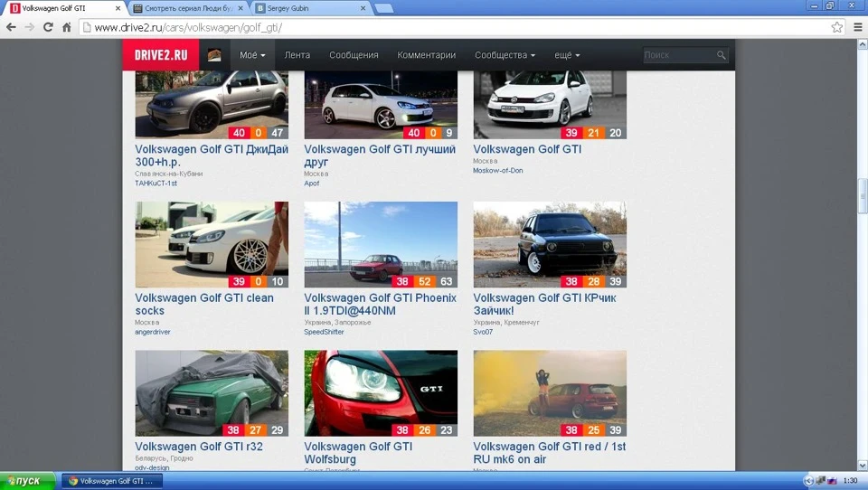Show hidden system tray icons arrow

[x=808, y=481]
